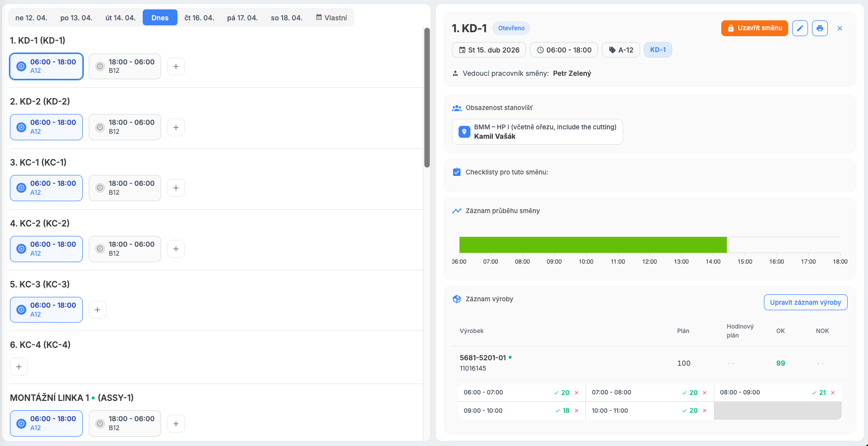Viewport: 868px width, 446px height.
Task: Close the KD-1 shift detail panel
Action: pos(840,28)
